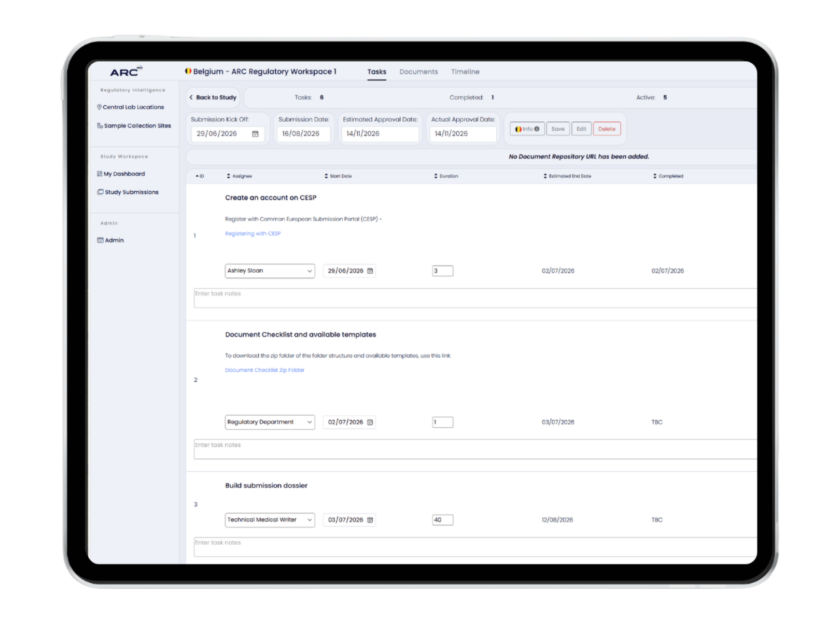Open Ashley Sloan assignee dropdown
This screenshot has height=622, width=840.
coord(270,271)
